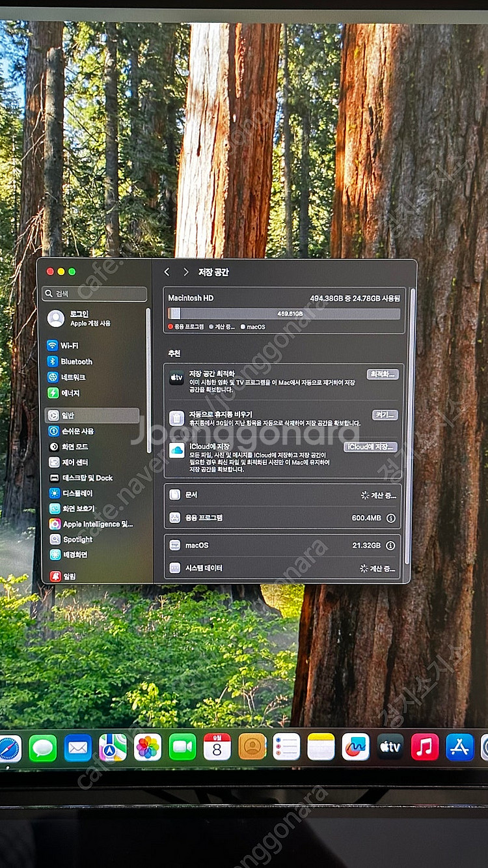Click the Macintosh HD storage usage bar
This screenshot has height=868, width=488.
click(x=284, y=314)
